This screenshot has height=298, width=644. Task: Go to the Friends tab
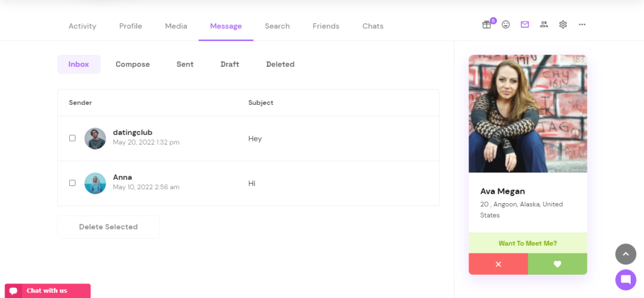click(x=326, y=26)
